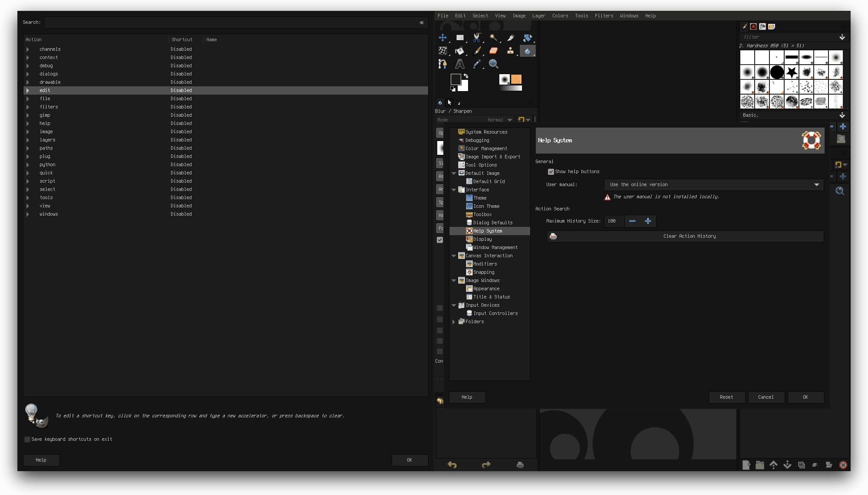Create a new layer group
This screenshot has height=495, width=868.
(760, 465)
